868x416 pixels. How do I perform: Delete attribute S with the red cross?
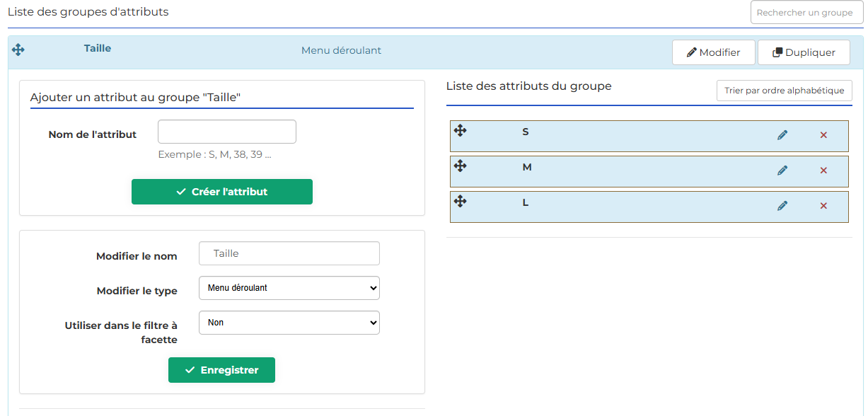coord(823,135)
